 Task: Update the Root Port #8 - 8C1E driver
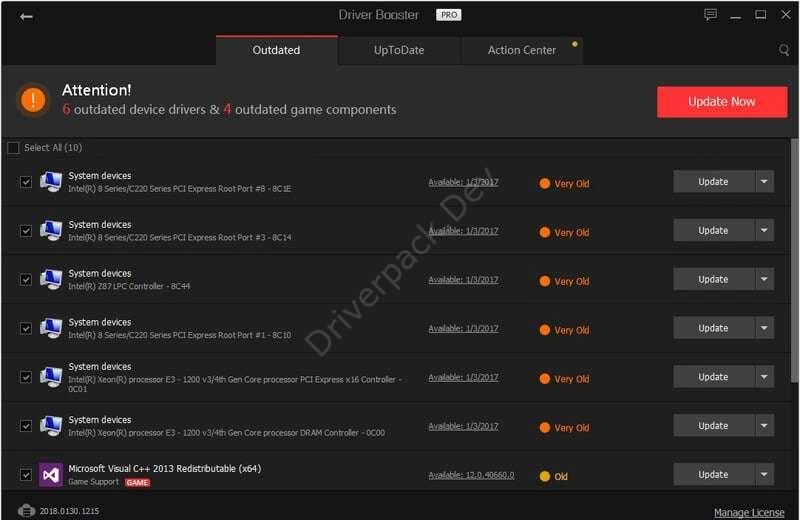714,182
